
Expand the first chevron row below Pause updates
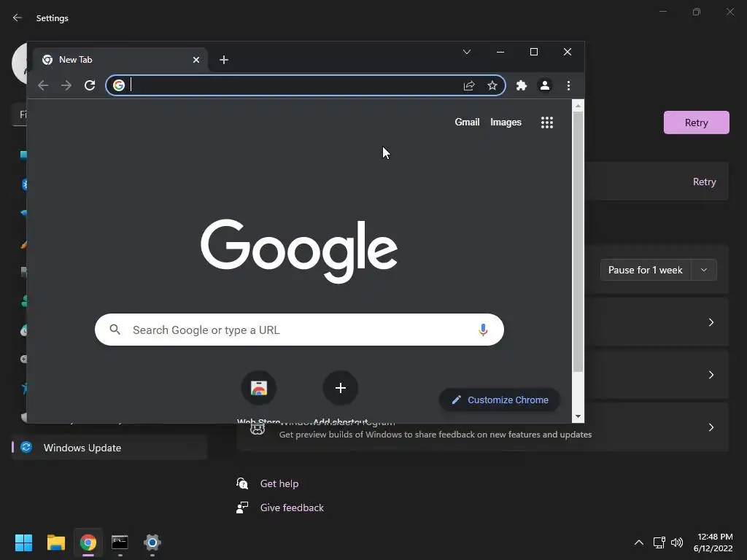pyautogui.click(x=711, y=322)
